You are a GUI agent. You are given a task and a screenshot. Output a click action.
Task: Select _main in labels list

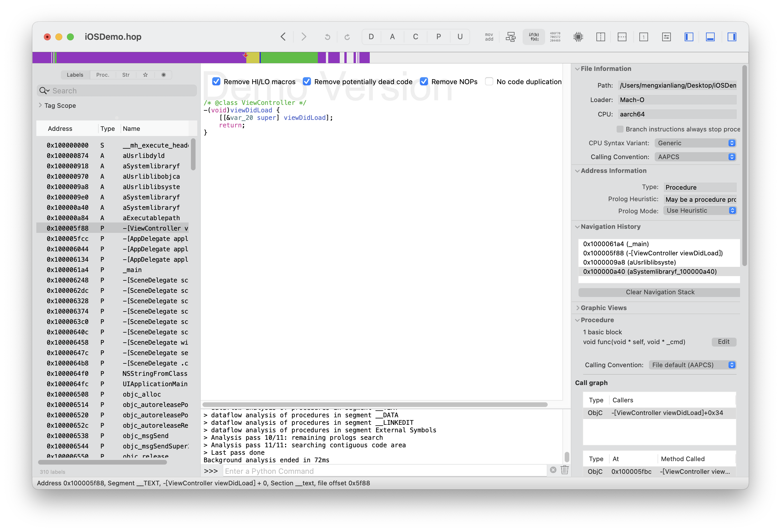click(x=112, y=270)
